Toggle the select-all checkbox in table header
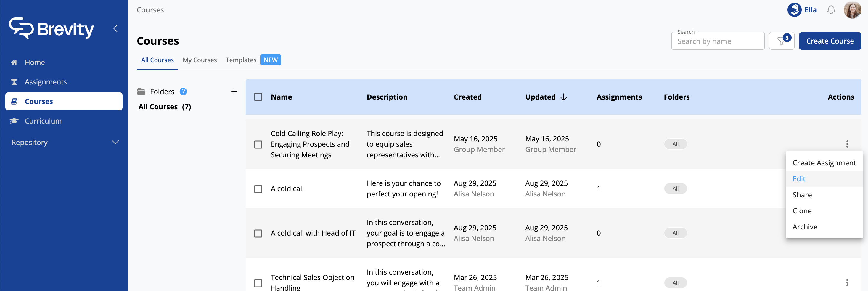Screen dimensions: 868x291 (x=258, y=97)
